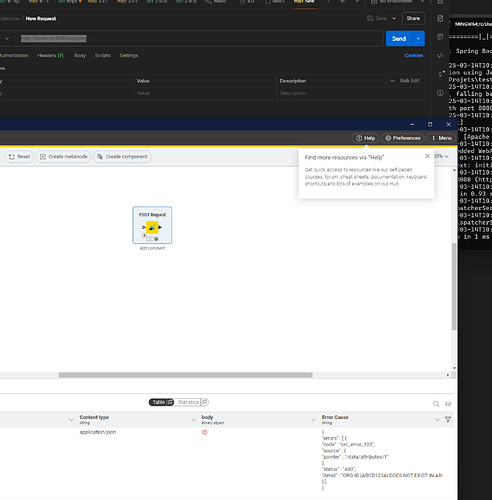Open the related requests icon in Postman sidebar

[x=441, y=74]
